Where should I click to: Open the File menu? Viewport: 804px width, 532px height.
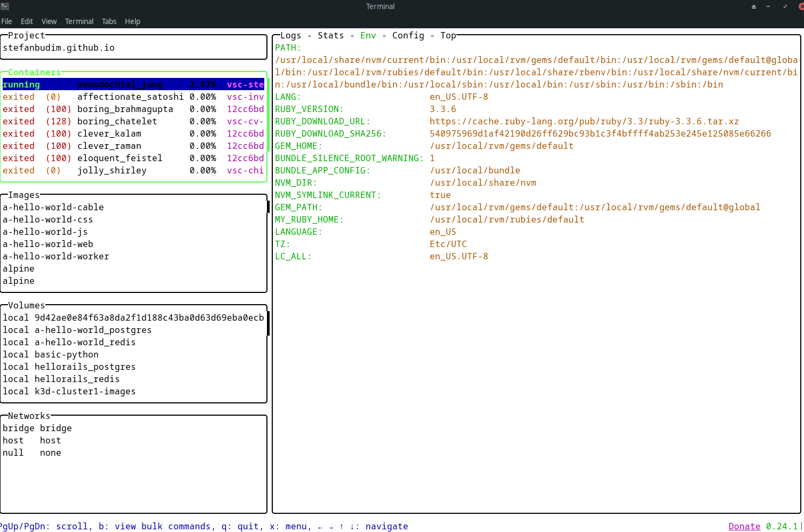(x=7, y=21)
